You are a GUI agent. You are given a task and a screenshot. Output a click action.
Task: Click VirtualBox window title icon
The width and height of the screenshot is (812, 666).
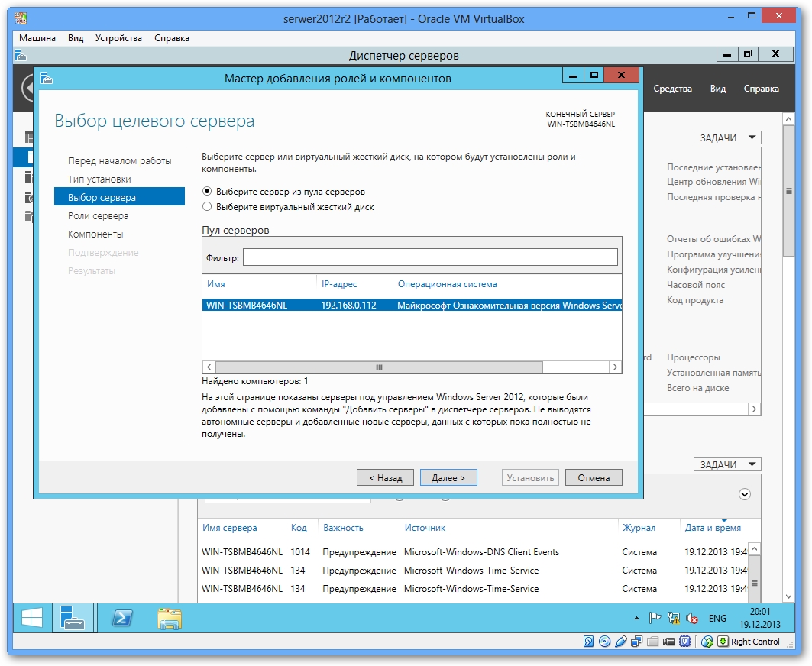[x=21, y=19]
